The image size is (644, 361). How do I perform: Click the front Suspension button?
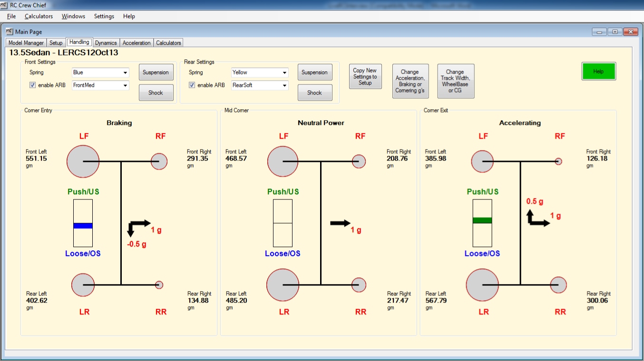pos(156,72)
